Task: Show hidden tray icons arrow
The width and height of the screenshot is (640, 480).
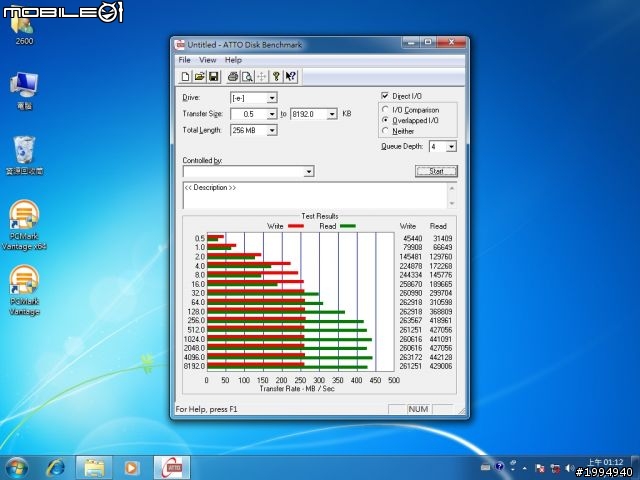Action: 525,468
